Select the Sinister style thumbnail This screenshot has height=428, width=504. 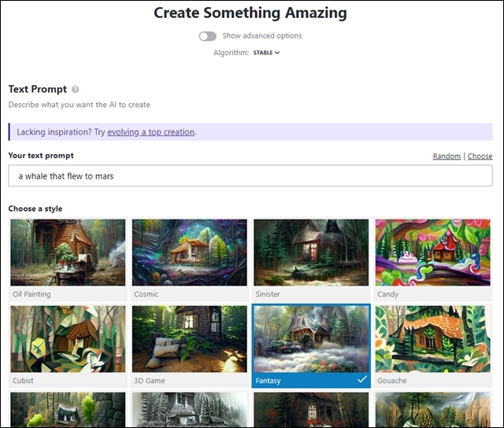tap(311, 253)
